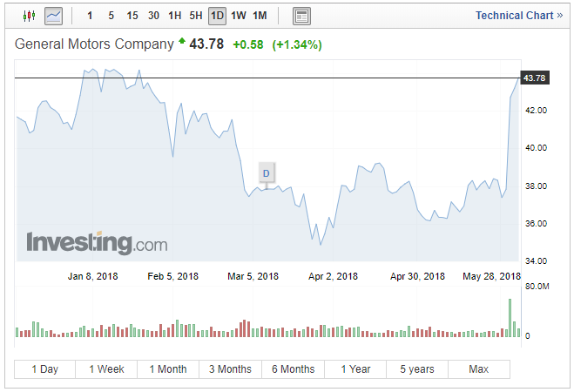Show the 1 Day time range
Image resolution: width=574 pixels, height=392 pixels.
(x=45, y=369)
